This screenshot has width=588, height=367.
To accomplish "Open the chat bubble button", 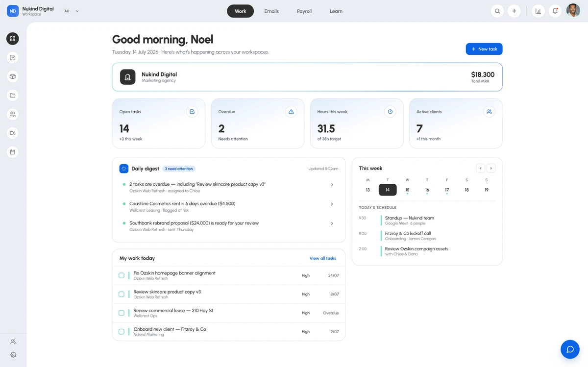I will tap(570, 349).
